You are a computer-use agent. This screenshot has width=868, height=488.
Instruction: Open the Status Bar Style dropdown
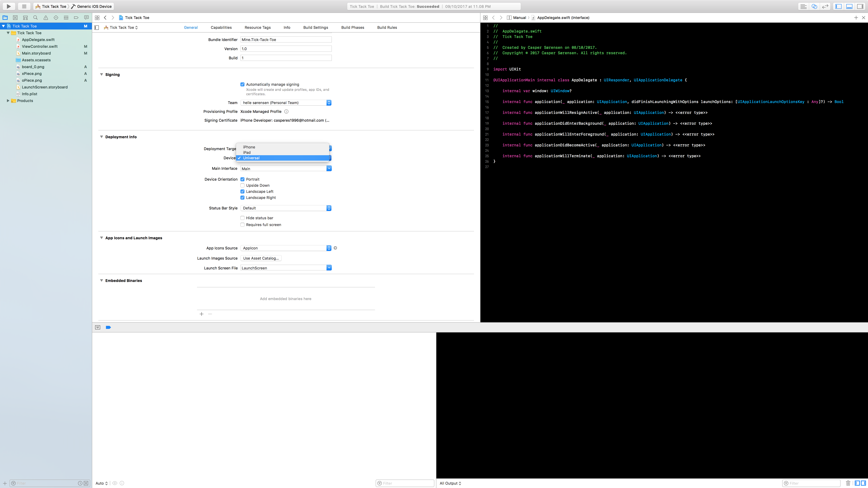click(x=286, y=208)
